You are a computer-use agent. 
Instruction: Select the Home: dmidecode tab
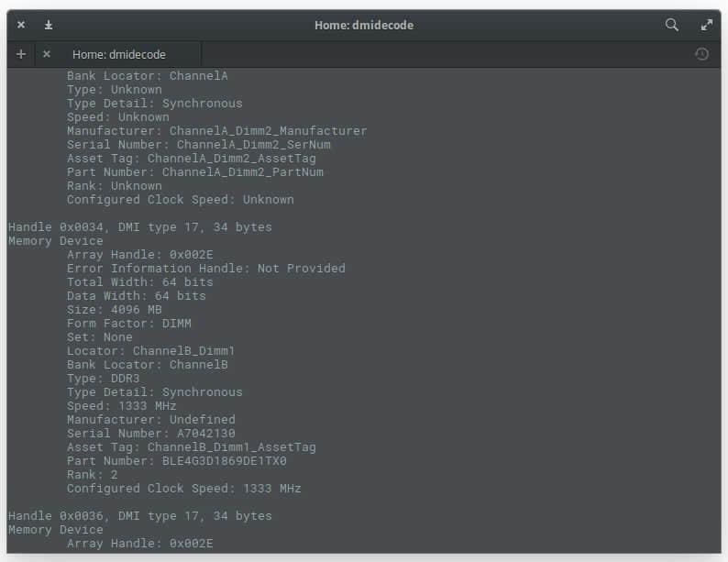tap(119, 54)
